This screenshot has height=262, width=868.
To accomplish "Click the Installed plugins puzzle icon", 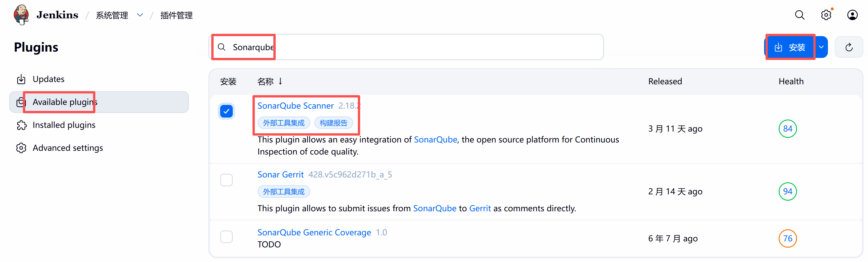I will (x=21, y=125).
